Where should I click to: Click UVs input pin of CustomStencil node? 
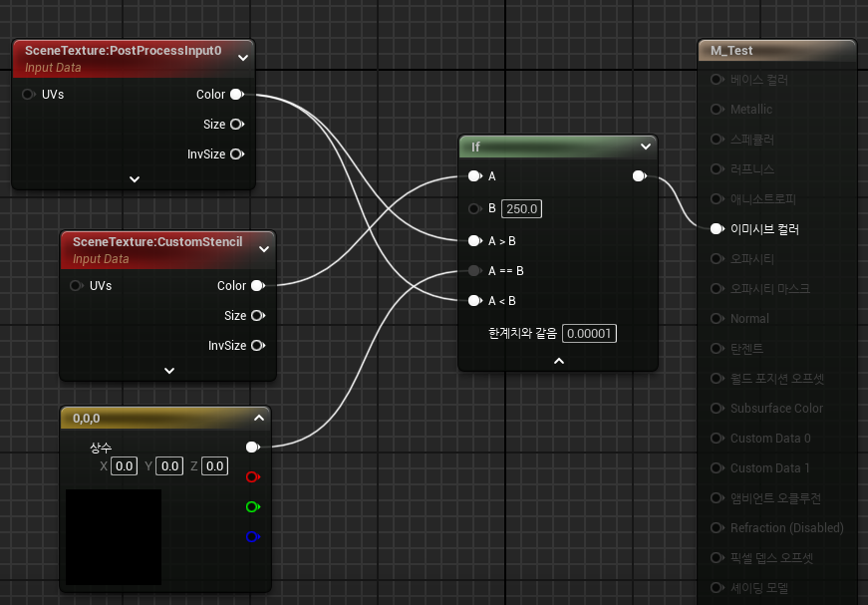tap(77, 286)
